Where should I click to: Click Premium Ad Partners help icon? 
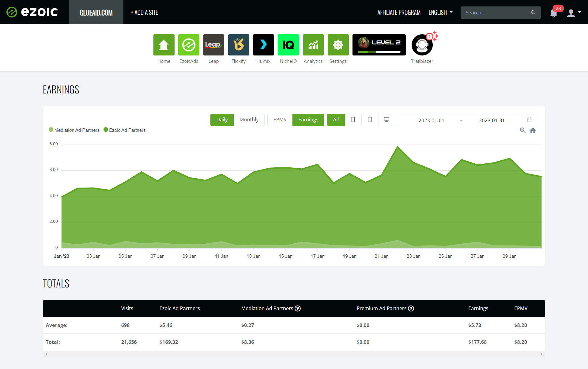coord(411,309)
